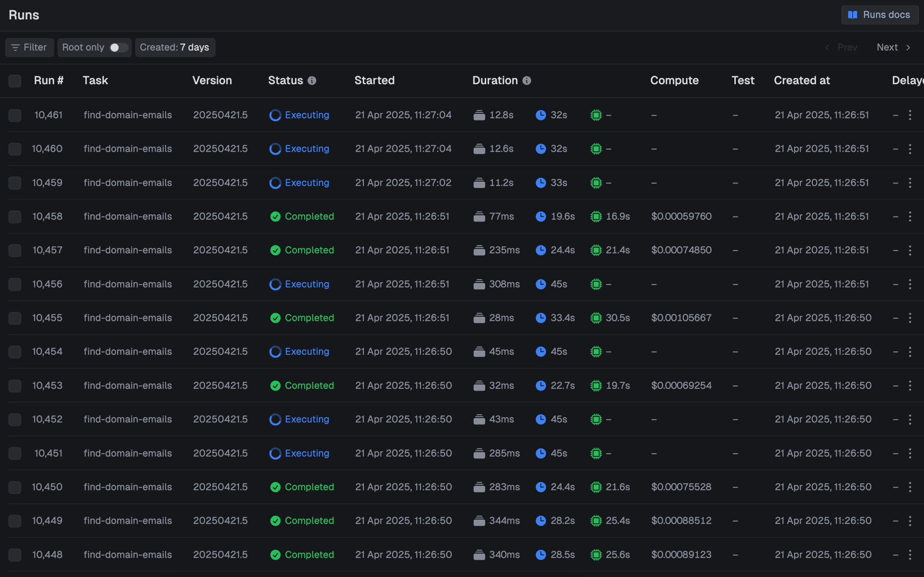
Task: Select the checkbox for run 10,458
Action: tap(15, 216)
